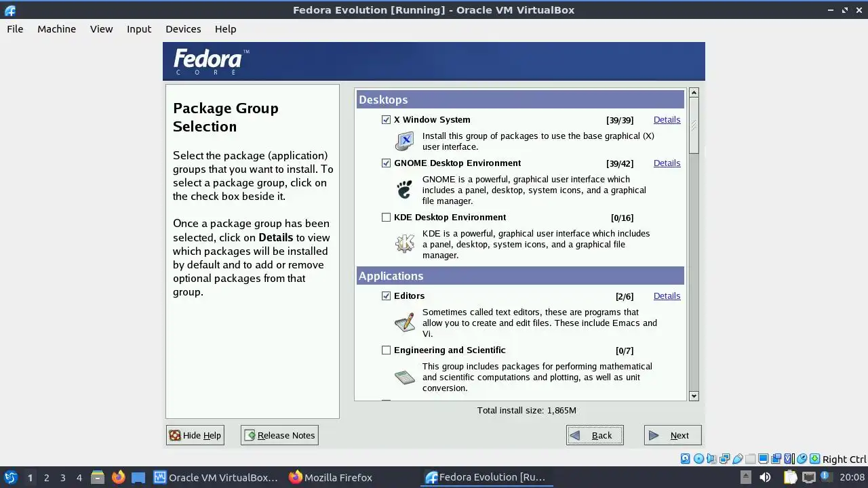Click the tray volume speaker icon
This screenshot has width=868, height=488.
click(765, 477)
